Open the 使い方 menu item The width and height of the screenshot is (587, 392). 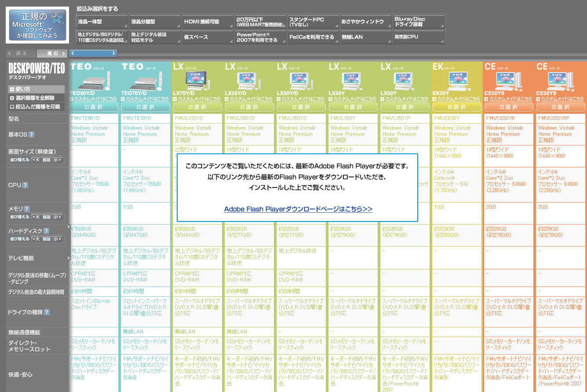click(36, 89)
